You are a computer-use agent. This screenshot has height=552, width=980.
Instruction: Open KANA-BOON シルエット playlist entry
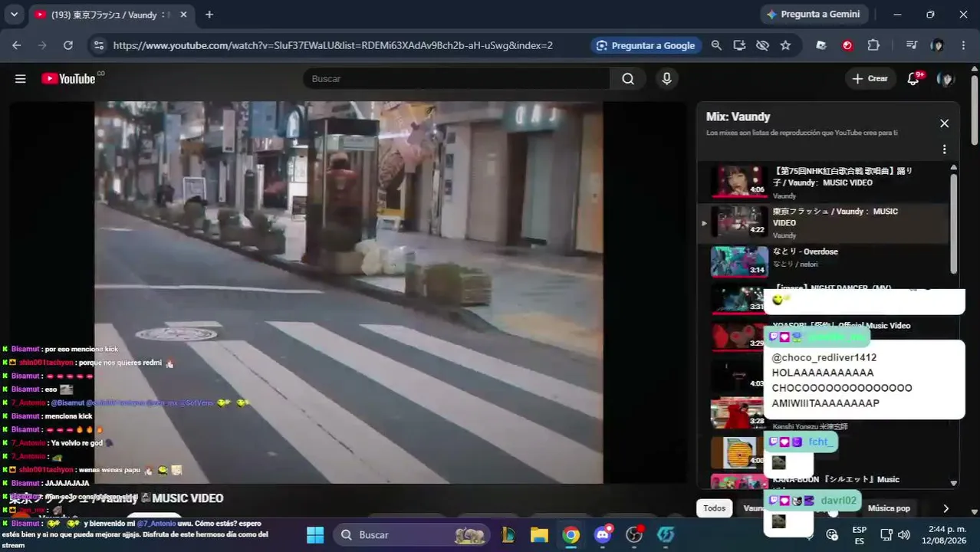coord(823,482)
